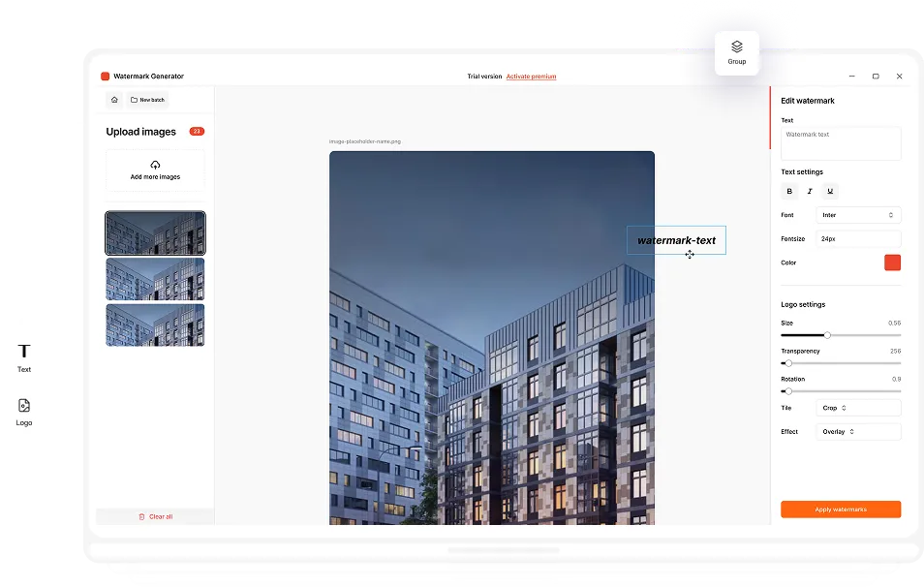The height and width of the screenshot is (587, 924).
Task: Click the Home icon button
Action: coord(114,100)
